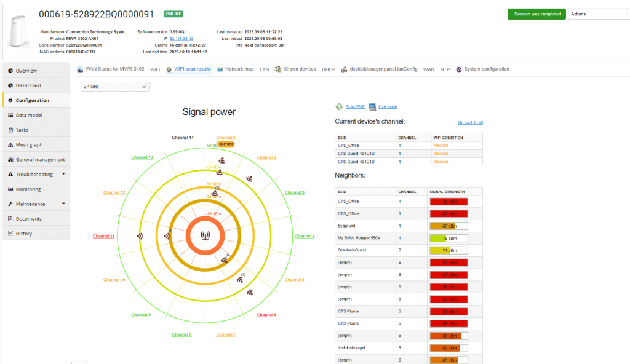Open the Actions dropdown
The width and height of the screenshot is (630, 364).
click(597, 14)
